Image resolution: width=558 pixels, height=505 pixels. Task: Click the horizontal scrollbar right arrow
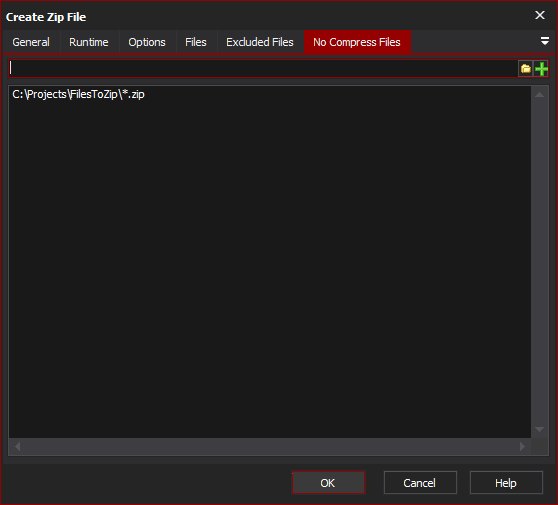(522, 446)
